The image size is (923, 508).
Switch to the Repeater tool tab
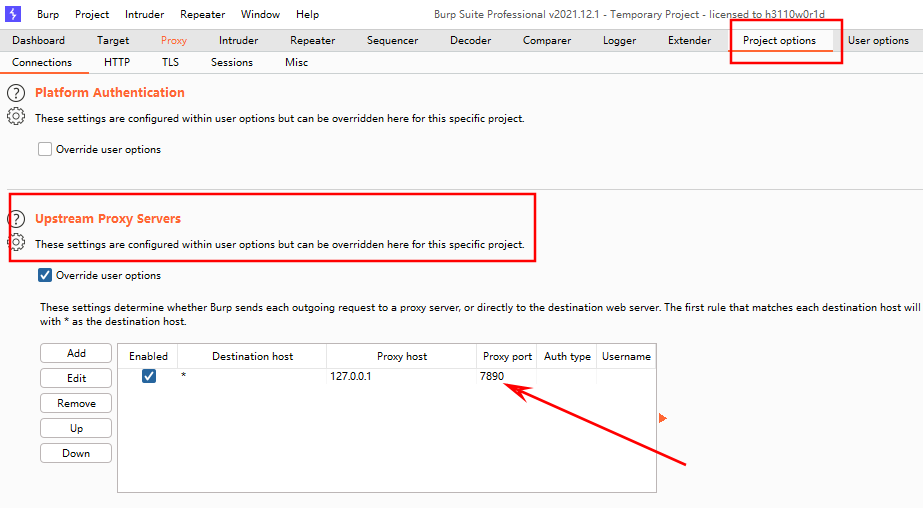[313, 40]
